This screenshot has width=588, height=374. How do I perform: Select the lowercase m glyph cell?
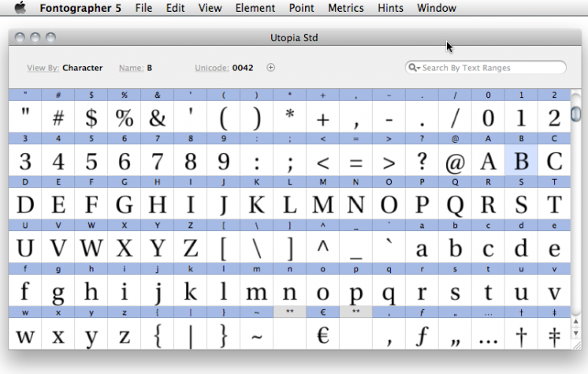(x=257, y=290)
